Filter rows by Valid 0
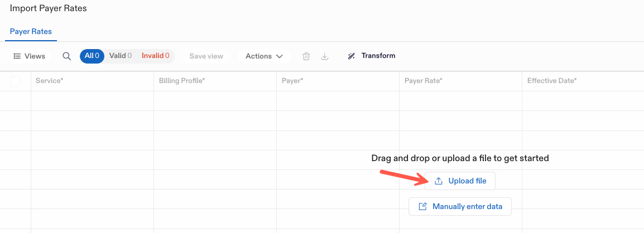644x233 pixels. [x=121, y=56]
